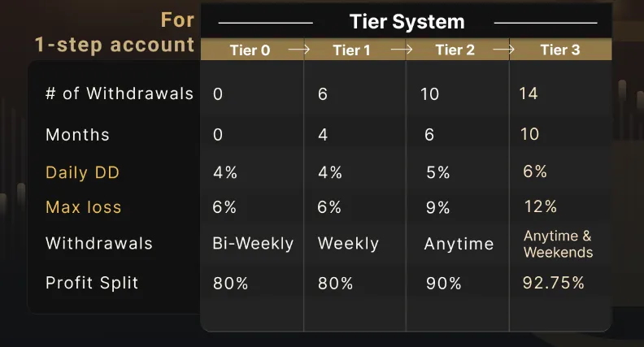Viewport: 644px width, 347px height.
Task: Click the arrow between Tier 2 and Tier 3
Action: coord(503,50)
